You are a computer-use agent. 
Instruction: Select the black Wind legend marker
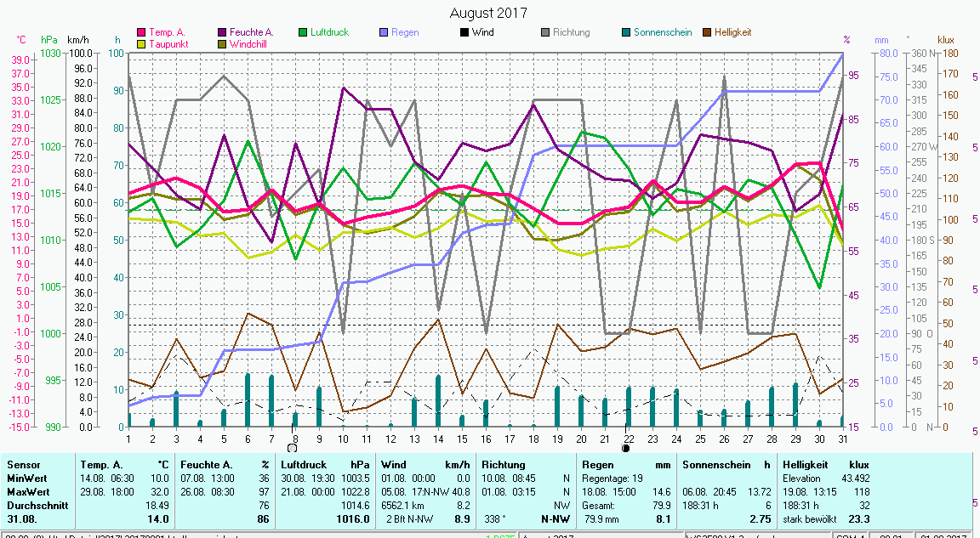pos(464,33)
